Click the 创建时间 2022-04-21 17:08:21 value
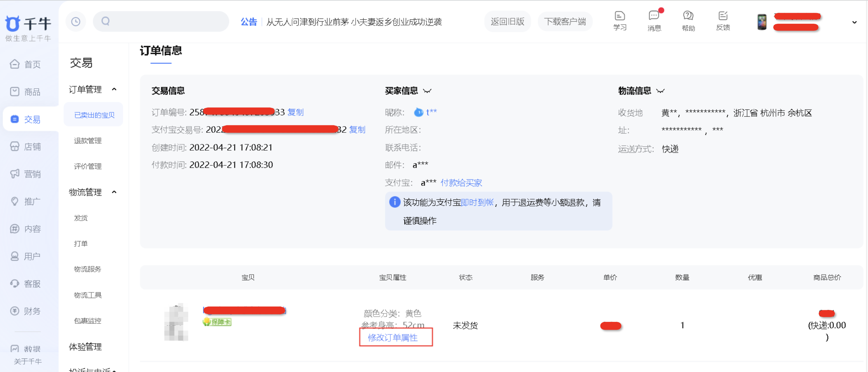Screen dimensions: 868x372 [x=231, y=147]
